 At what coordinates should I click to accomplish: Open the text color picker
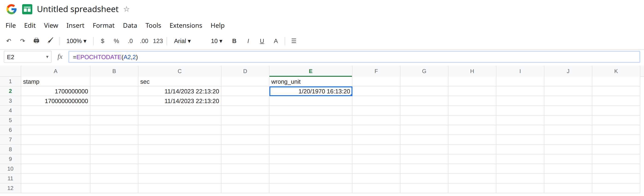click(276, 41)
